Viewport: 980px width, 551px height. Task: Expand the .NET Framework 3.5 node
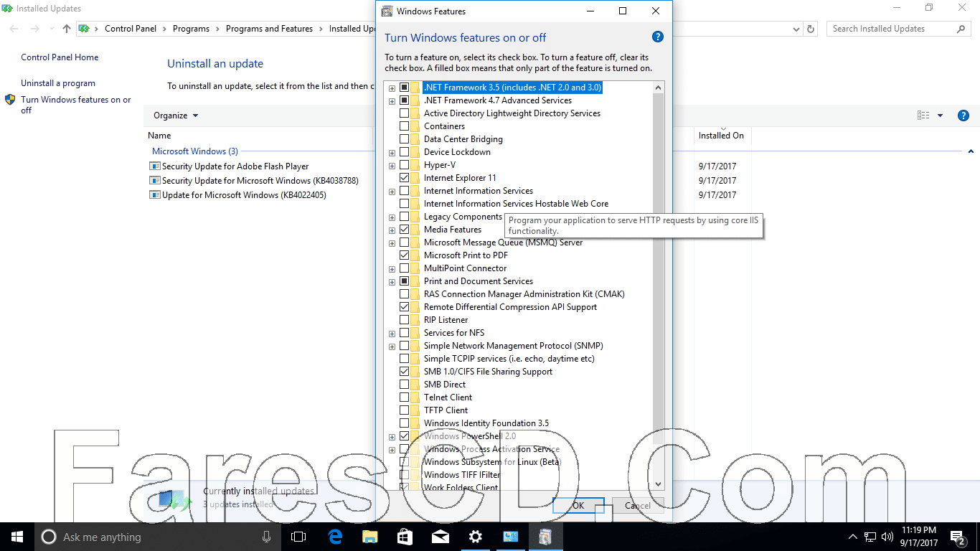[392, 88]
